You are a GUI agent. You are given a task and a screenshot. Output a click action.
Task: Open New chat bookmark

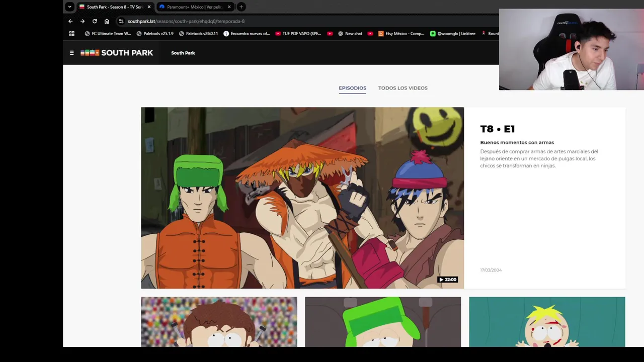350,34
